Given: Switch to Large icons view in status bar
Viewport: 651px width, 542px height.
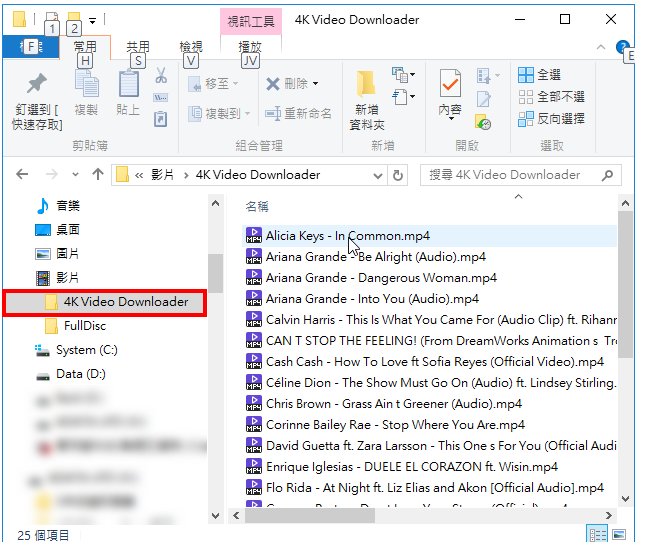Looking at the screenshot, I should tap(619, 534).
